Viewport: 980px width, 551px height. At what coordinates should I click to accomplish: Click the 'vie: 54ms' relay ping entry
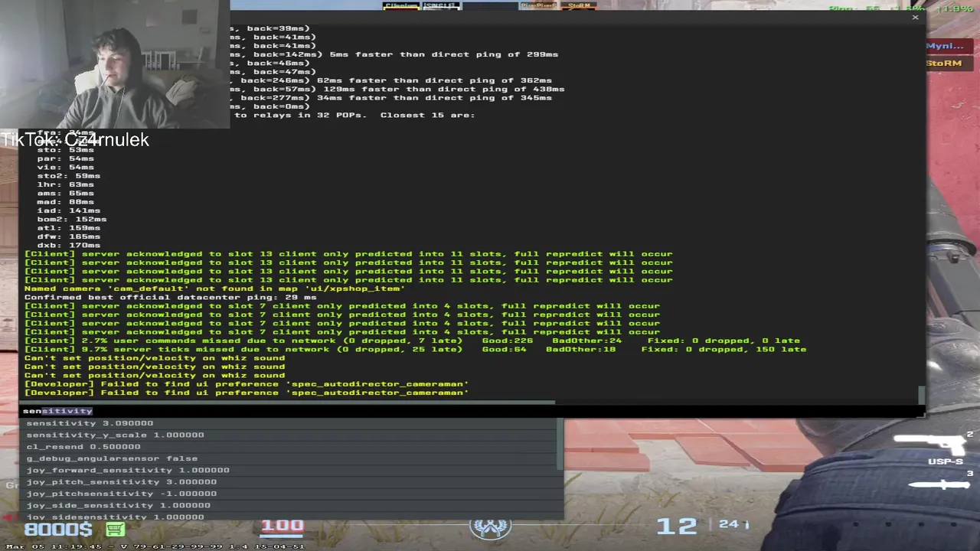(x=65, y=167)
